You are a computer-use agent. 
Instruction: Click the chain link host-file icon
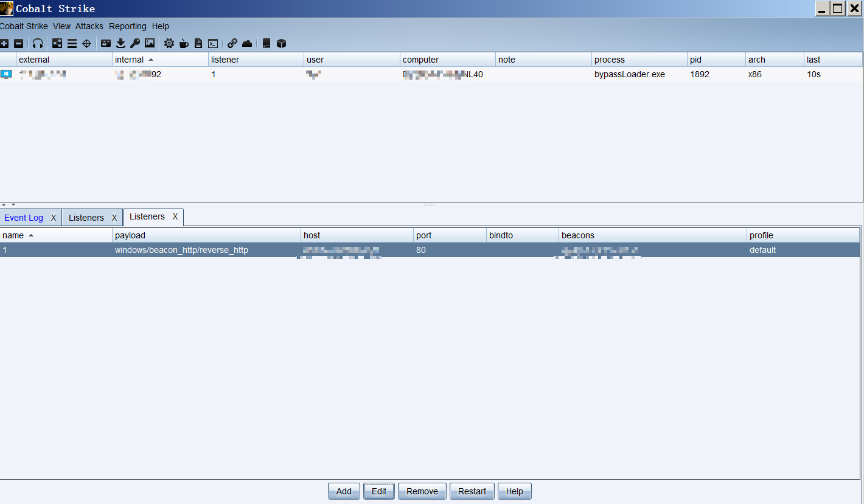232,43
